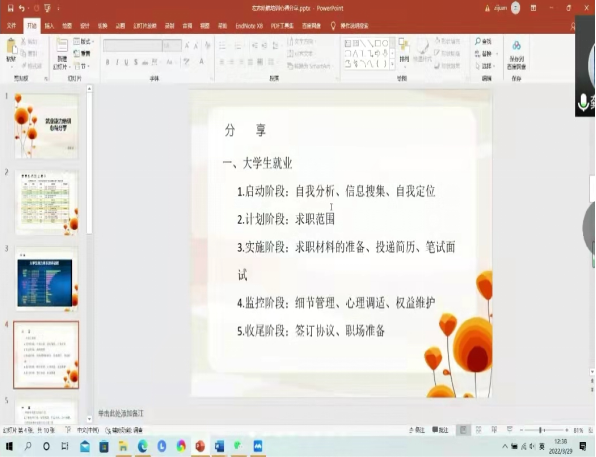Open the EndNote X8 tab
This screenshot has height=457, width=596.
[249, 26]
